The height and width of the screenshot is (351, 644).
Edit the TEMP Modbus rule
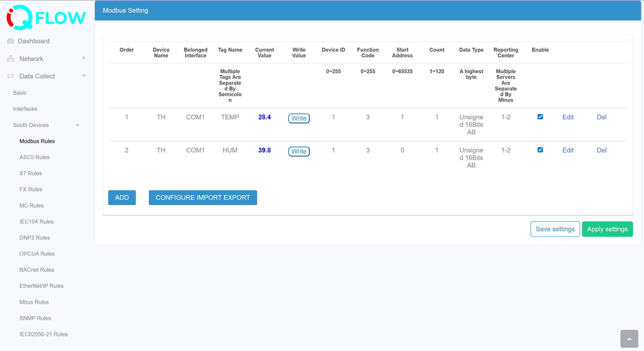568,117
